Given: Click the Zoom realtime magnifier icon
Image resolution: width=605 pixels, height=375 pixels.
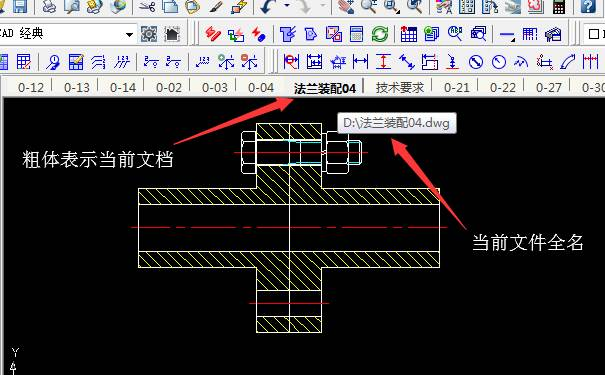Looking at the screenshot, I should 368,7.
